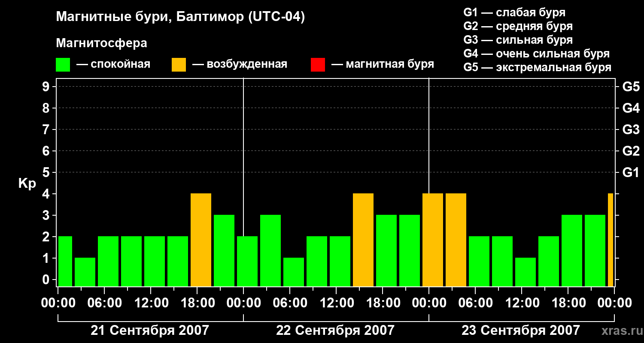This screenshot has height=343, width=644.
Task: Select the orange Kp 4 bar on 21 Сентября
Action: 201,240
